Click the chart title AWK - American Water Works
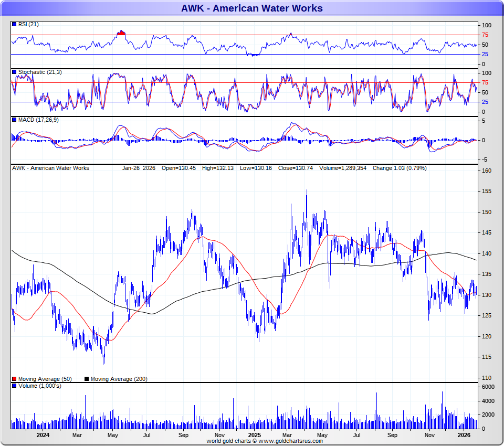The image size is (504, 446). 252,8
